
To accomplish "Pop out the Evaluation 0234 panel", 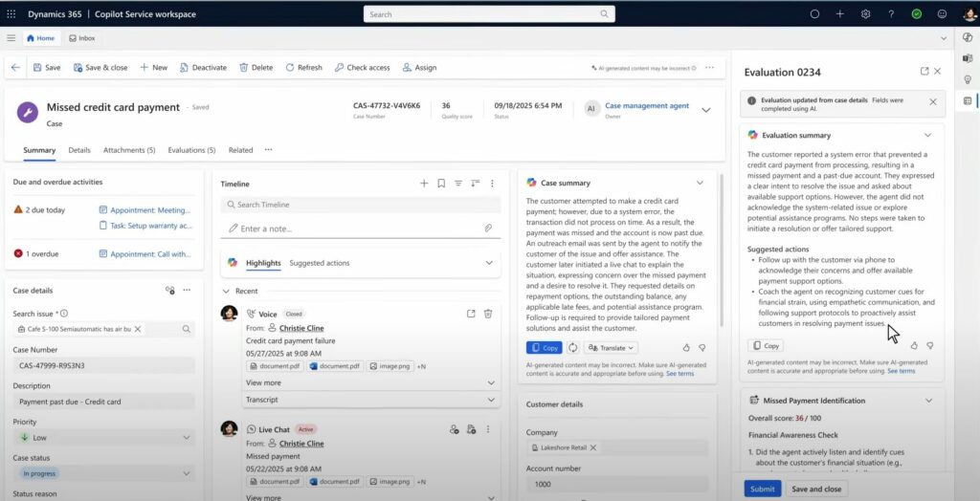I will pyautogui.click(x=924, y=72).
